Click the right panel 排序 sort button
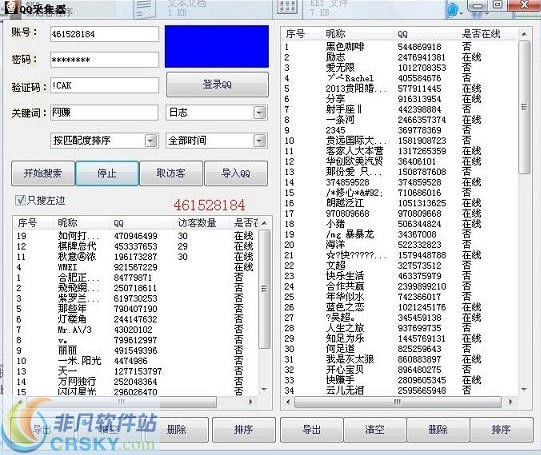The image size is (541, 455). coord(501,429)
